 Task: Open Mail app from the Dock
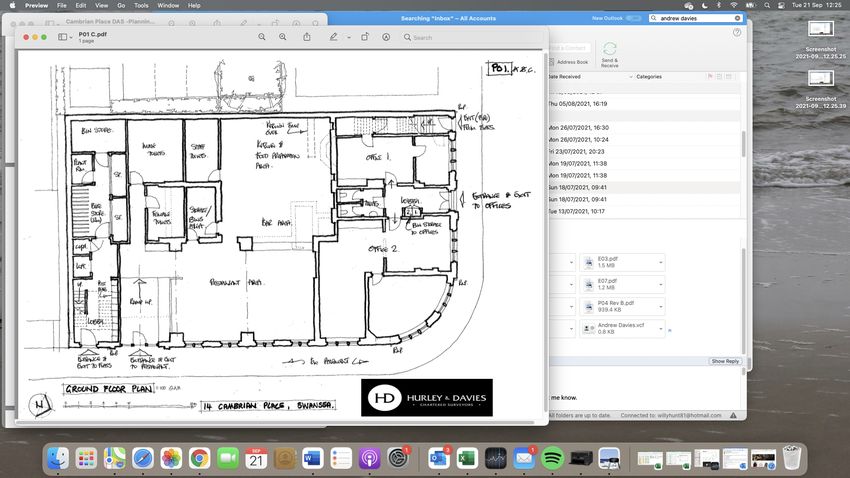[x=524, y=458]
